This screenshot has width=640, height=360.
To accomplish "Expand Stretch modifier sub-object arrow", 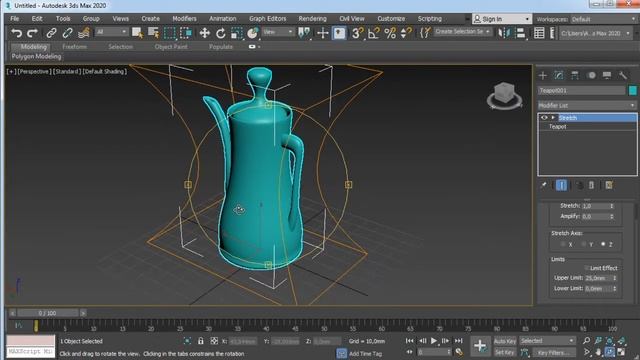I will coord(553,118).
